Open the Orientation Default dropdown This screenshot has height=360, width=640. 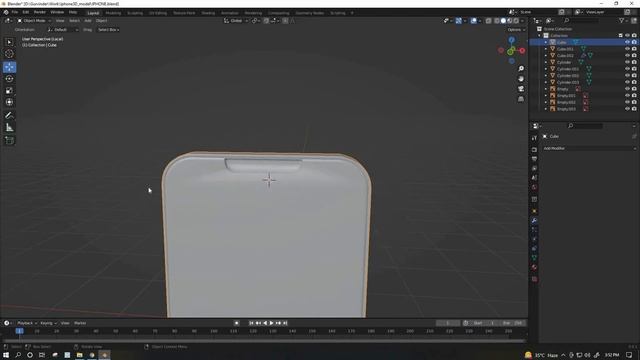pyautogui.click(x=62, y=30)
